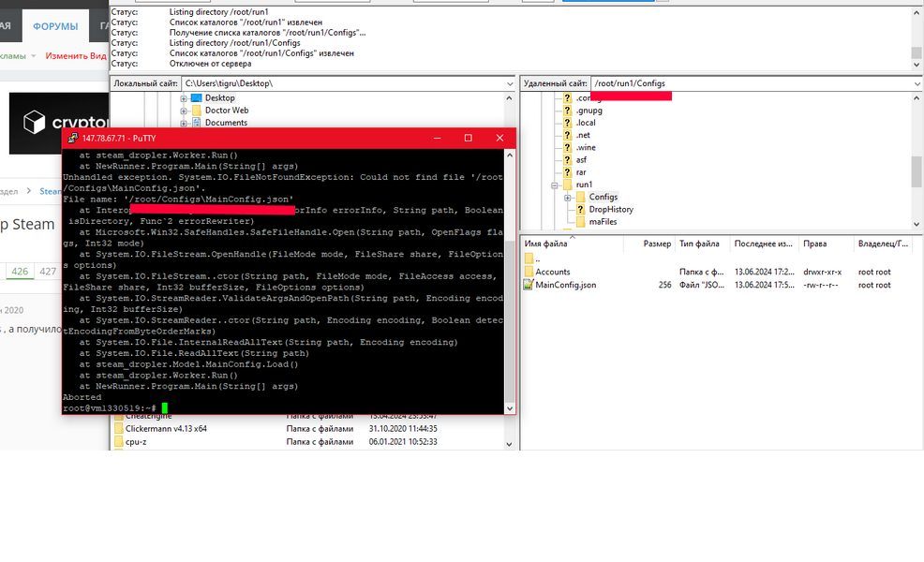Image resolution: width=924 pixels, height=562 pixels.
Task: Maximize the PuTTY window
Action: [x=469, y=138]
